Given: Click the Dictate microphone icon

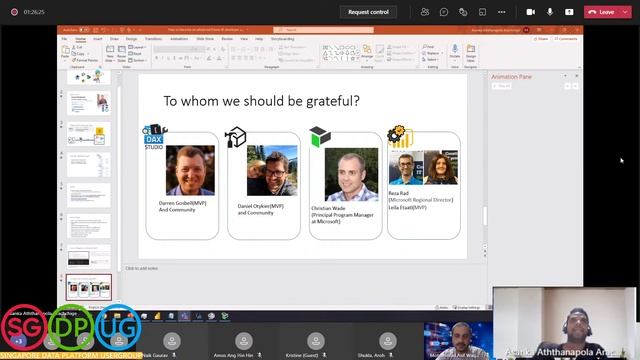Looking at the screenshot, I should 455,49.
